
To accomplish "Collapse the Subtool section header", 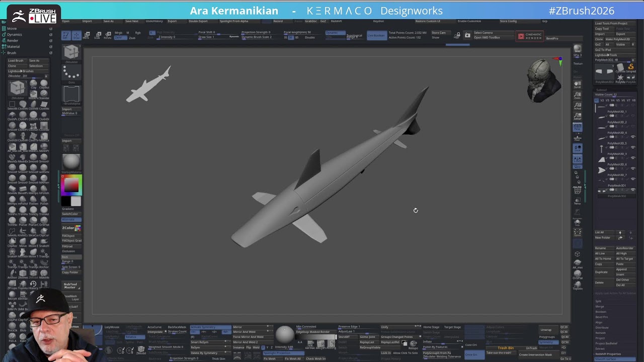I will click(x=601, y=90).
